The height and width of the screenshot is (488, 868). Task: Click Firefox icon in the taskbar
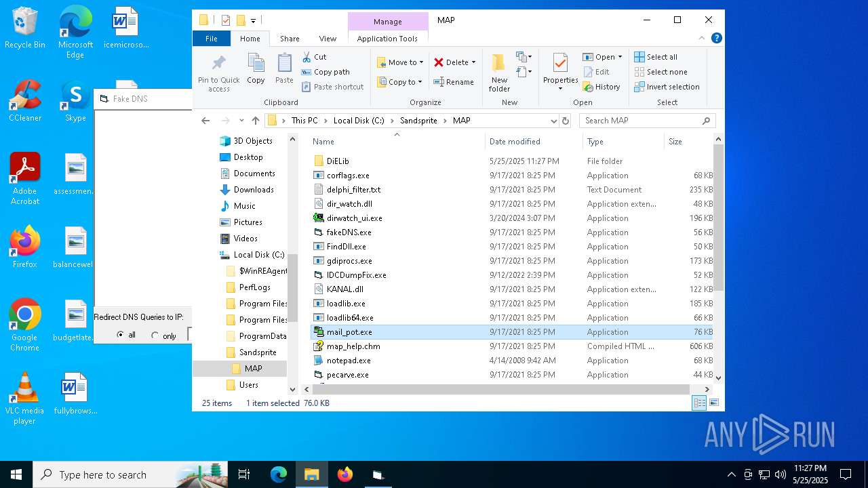(x=345, y=474)
